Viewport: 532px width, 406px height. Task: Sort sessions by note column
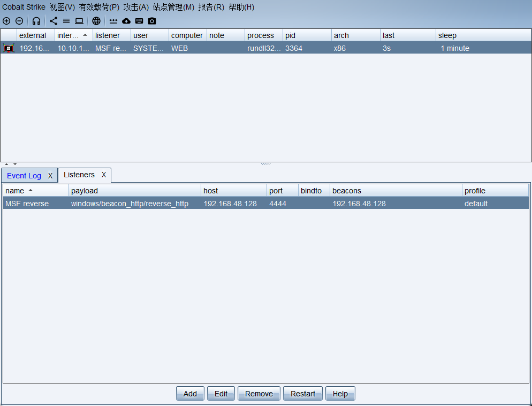[x=226, y=35]
